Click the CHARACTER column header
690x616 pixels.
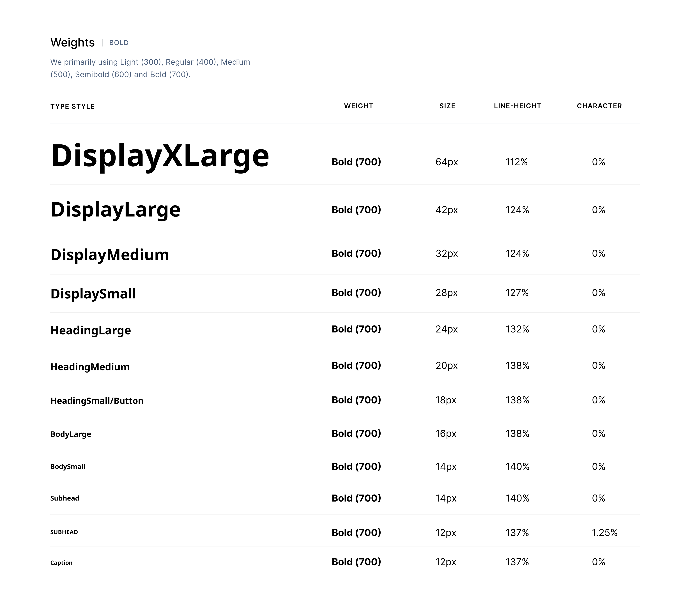click(x=599, y=106)
